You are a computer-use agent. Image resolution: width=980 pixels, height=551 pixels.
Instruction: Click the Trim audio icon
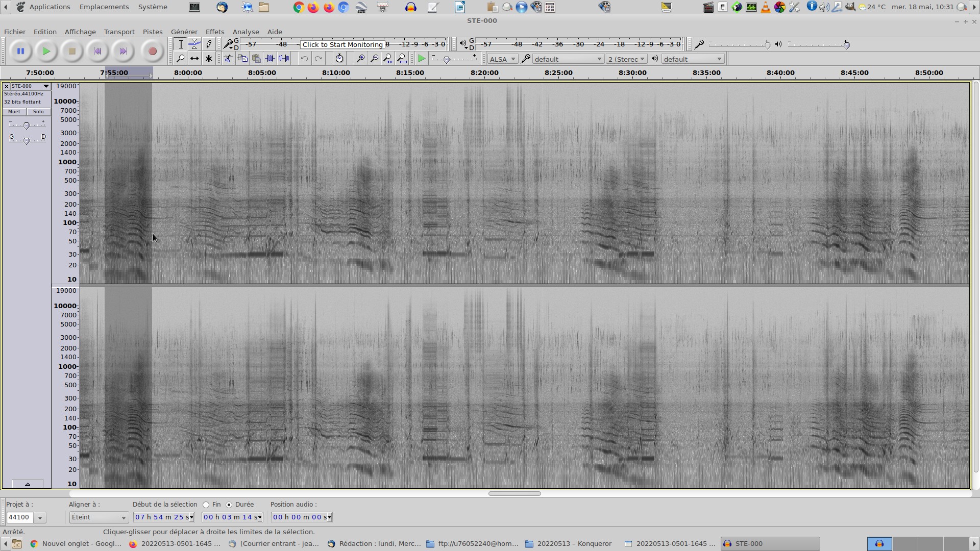point(270,59)
